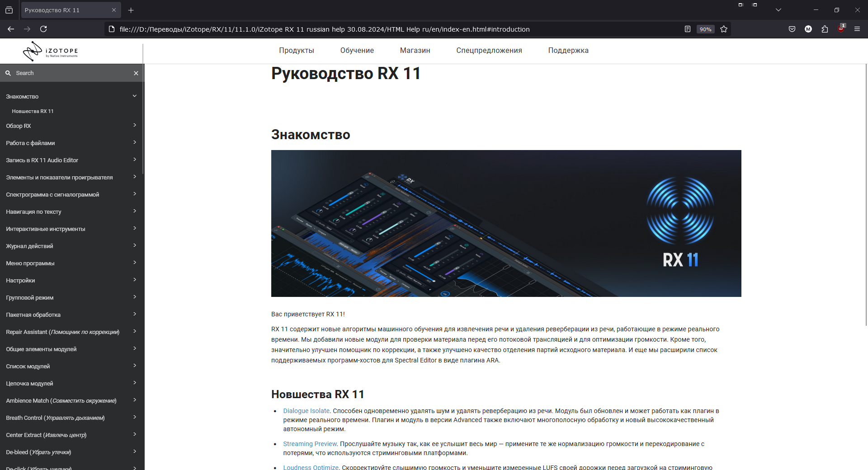Click the page file icon in address bar
Screen dimensions: 868x470
click(112, 29)
